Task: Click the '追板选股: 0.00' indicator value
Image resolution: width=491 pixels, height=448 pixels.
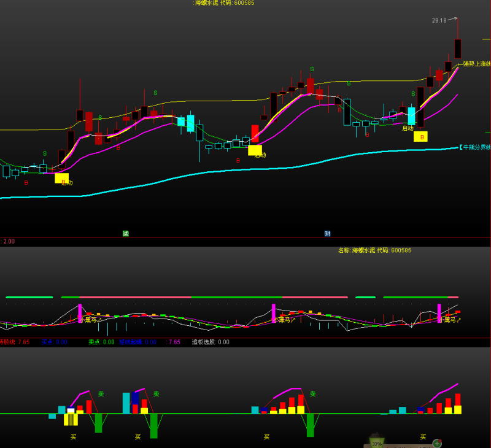Action: pos(211,342)
